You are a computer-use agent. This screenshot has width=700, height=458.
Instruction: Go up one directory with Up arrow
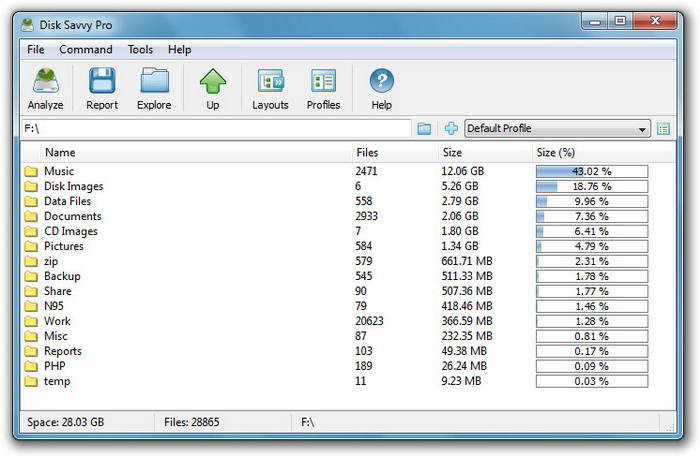[x=212, y=81]
